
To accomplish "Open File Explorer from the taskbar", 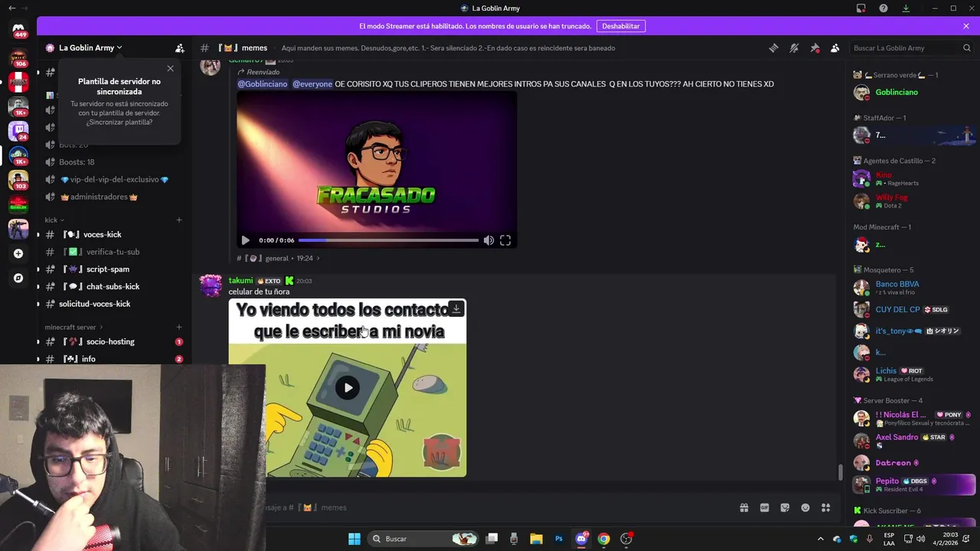I will pos(536,539).
